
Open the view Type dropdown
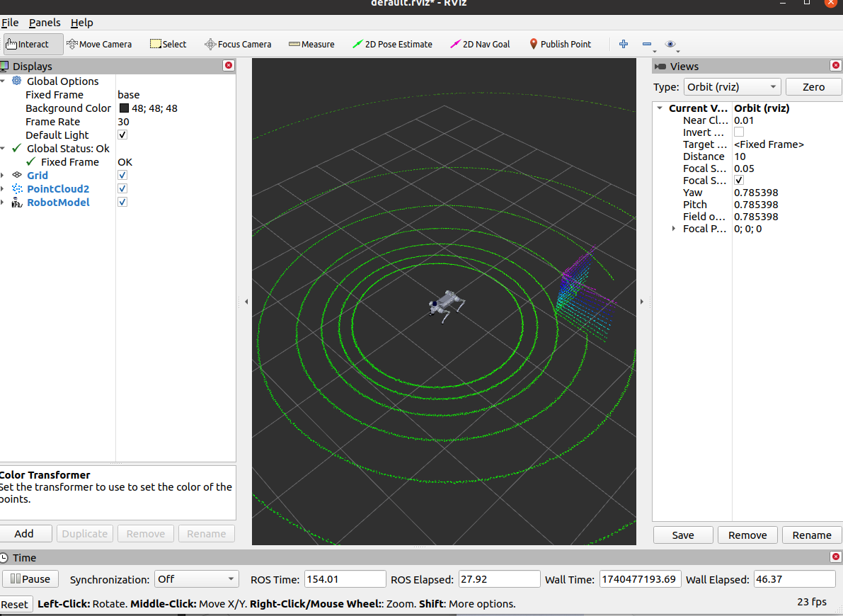732,86
